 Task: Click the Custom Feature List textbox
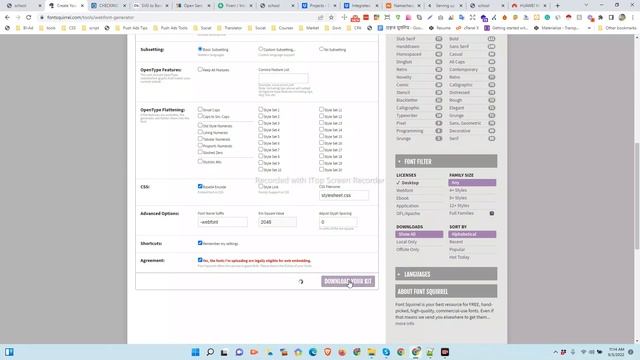point(283,78)
